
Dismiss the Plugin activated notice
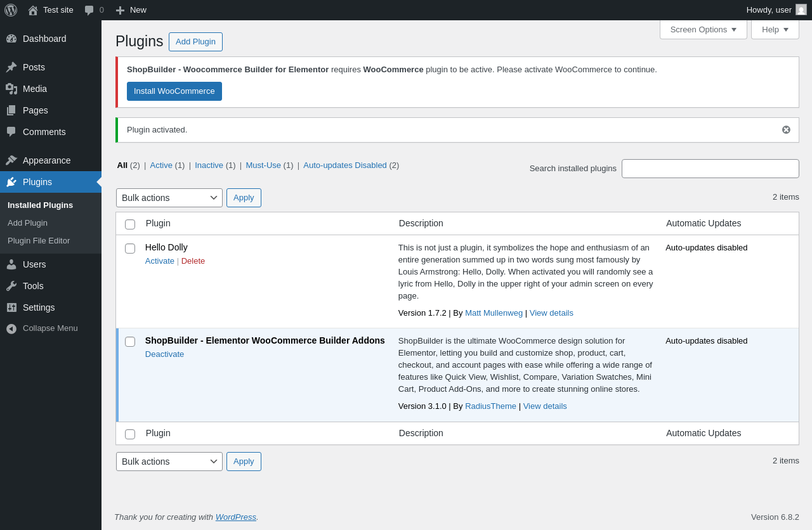(786, 129)
